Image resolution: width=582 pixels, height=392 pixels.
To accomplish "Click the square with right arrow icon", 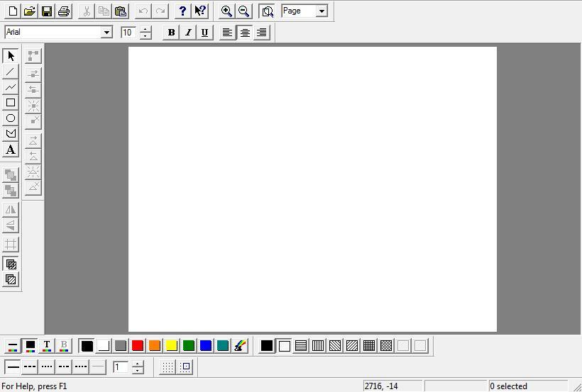I will point(33,74).
